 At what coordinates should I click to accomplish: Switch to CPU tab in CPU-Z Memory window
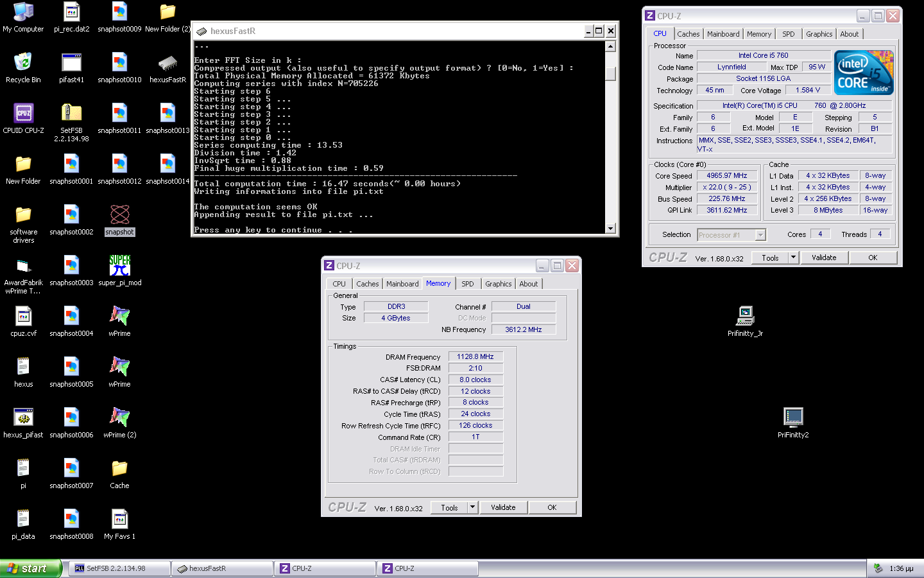pos(339,284)
